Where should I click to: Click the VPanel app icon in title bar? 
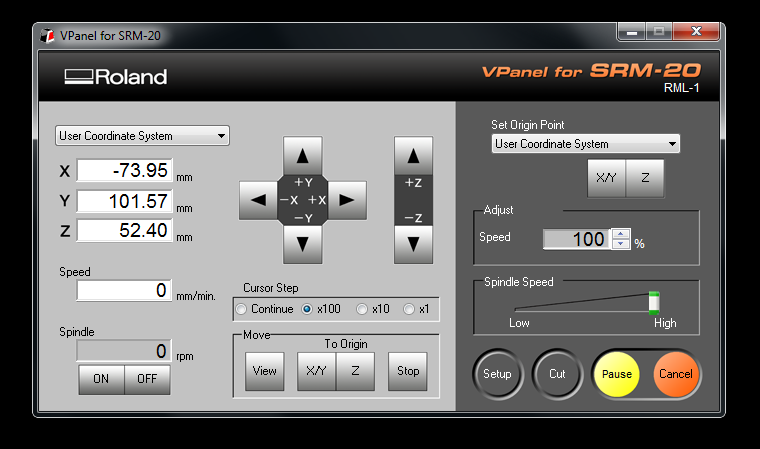(x=47, y=36)
